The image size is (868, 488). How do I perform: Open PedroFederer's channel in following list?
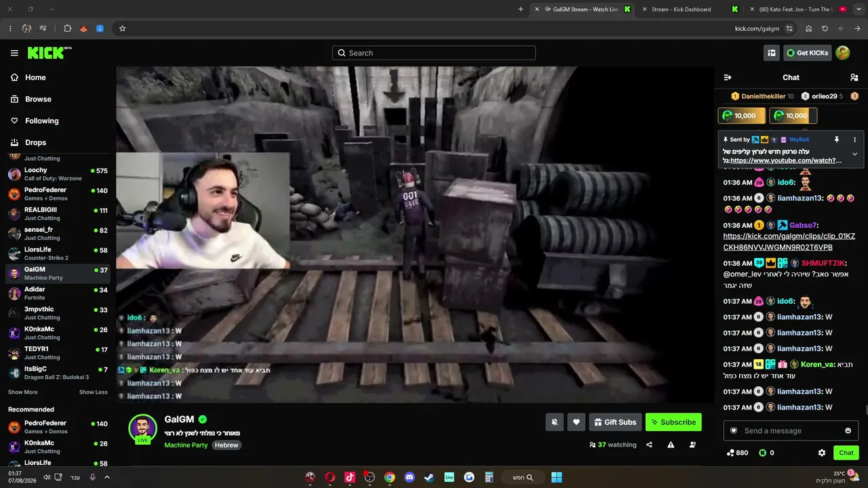58,194
